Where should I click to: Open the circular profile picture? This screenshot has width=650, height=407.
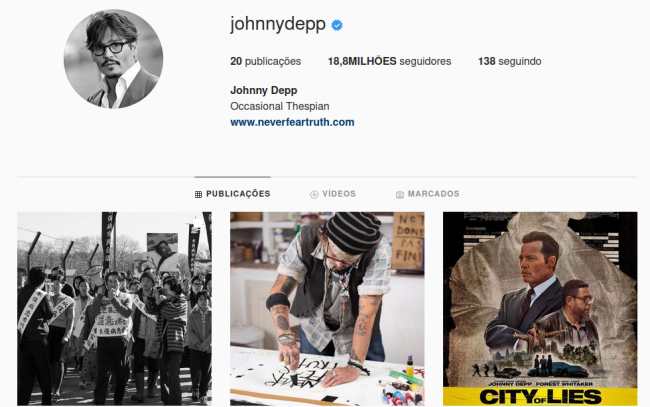coord(113,59)
